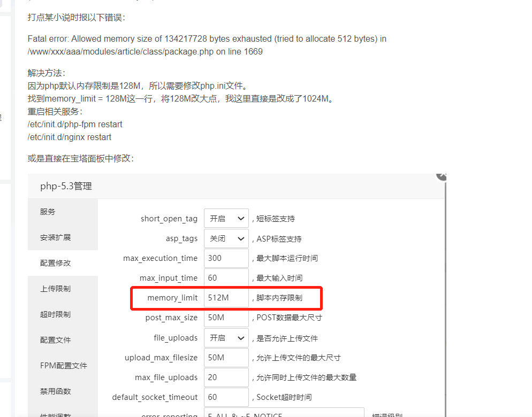
Task: Open the short_open_tag dropdown
Action: coord(226,219)
